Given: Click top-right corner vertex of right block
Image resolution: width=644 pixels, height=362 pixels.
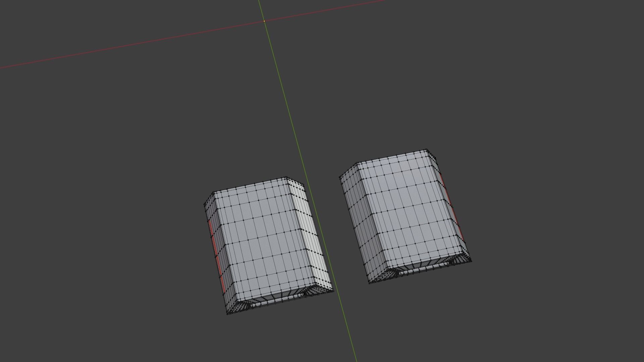Looking at the screenshot, I should [427, 149].
